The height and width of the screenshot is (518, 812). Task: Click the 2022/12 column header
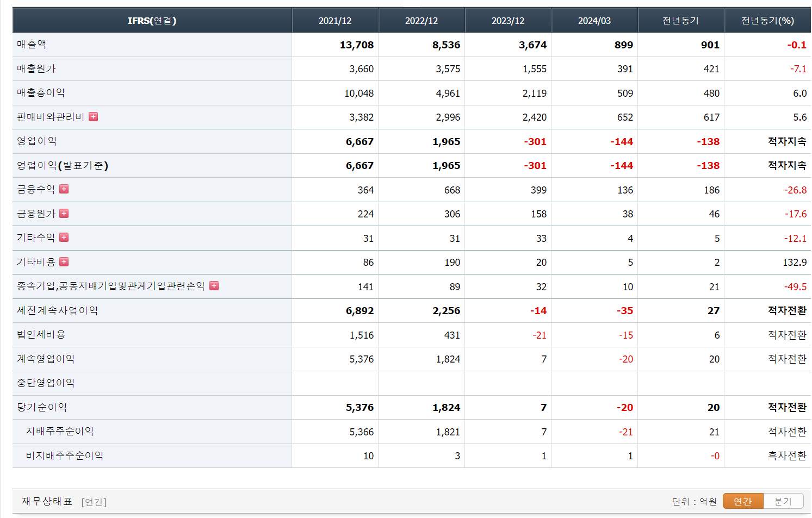422,21
